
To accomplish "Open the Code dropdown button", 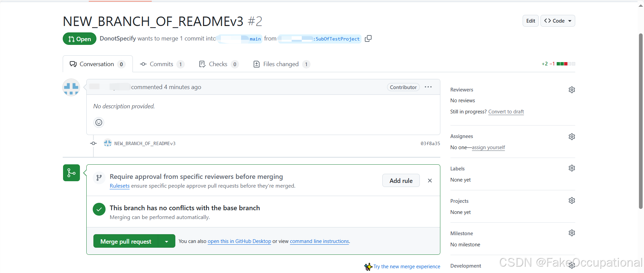I will pyautogui.click(x=558, y=21).
